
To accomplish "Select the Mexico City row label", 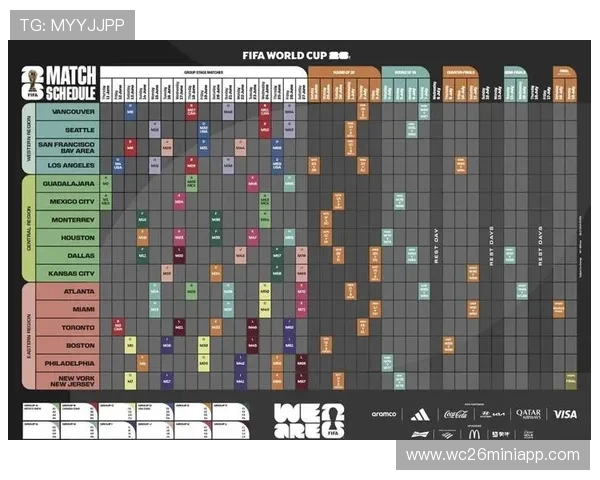I will (72, 201).
